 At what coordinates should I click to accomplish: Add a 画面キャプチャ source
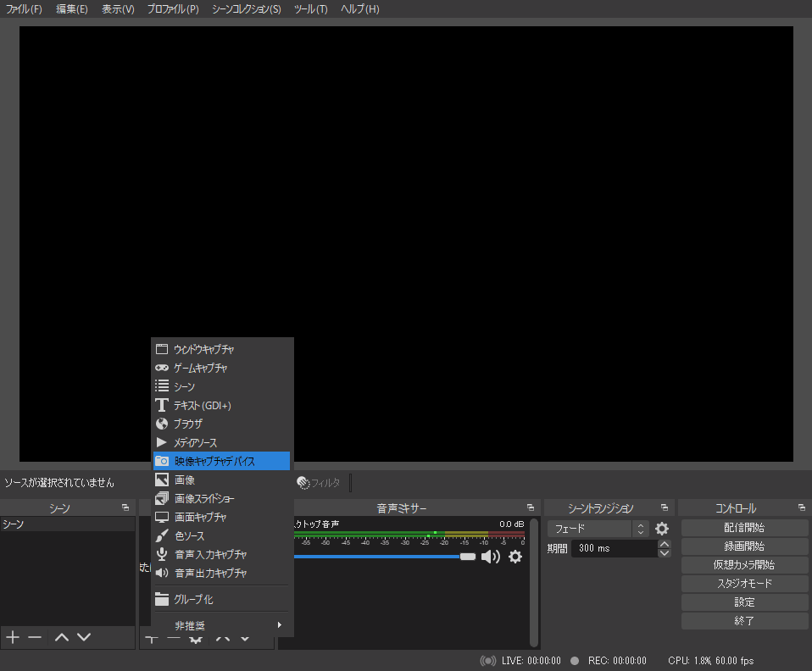pyautogui.click(x=221, y=517)
